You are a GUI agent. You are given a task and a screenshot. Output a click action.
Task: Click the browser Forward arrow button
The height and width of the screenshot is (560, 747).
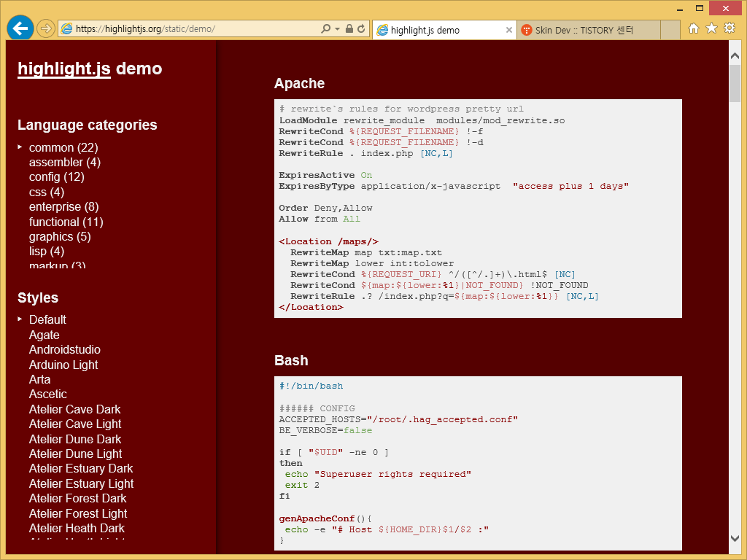click(x=46, y=28)
